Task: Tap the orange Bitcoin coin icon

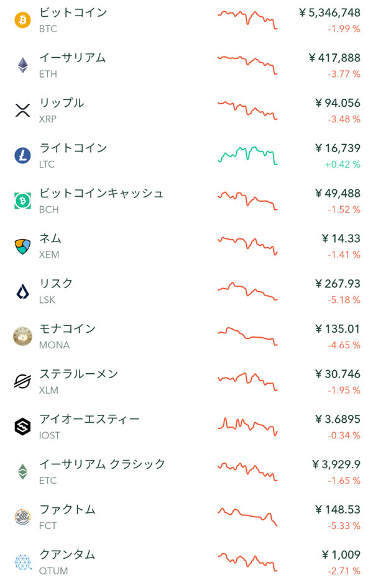Action: point(22,20)
